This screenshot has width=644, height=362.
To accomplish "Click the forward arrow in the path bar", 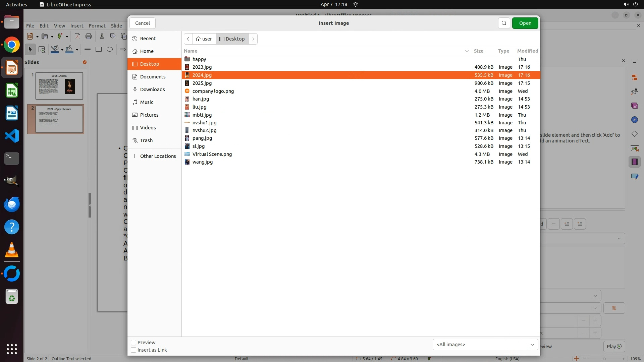I will coord(253,39).
